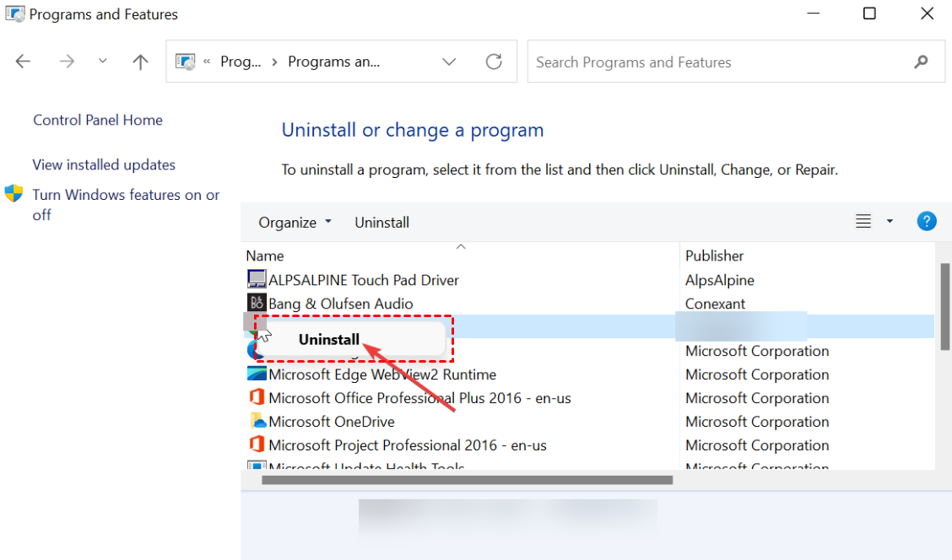
Task: Select Bang & Olufsen Audio entry
Action: (x=341, y=304)
